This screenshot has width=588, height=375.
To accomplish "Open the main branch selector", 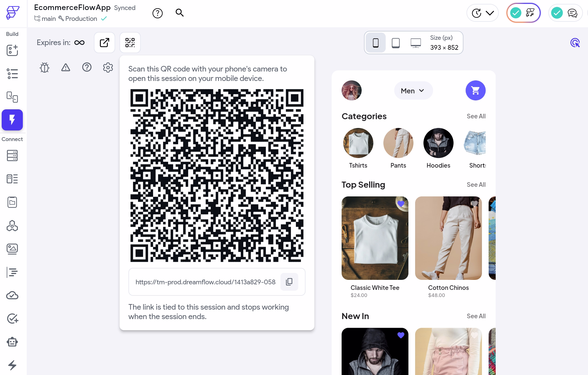I will tap(45, 19).
